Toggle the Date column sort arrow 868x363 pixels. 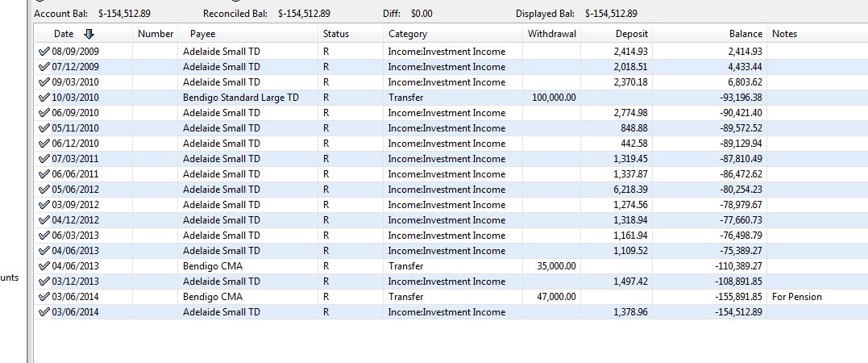(89, 34)
